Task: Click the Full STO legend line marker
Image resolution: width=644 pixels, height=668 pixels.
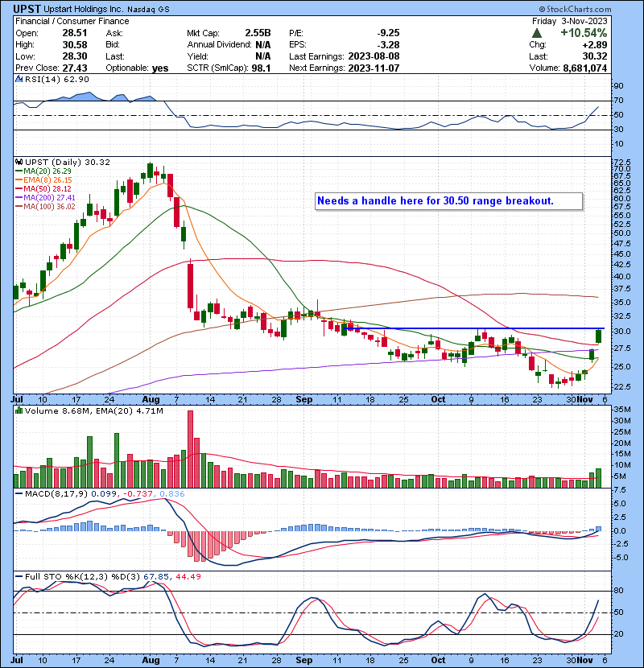Action: pyautogui.click(x=19, y=576)
